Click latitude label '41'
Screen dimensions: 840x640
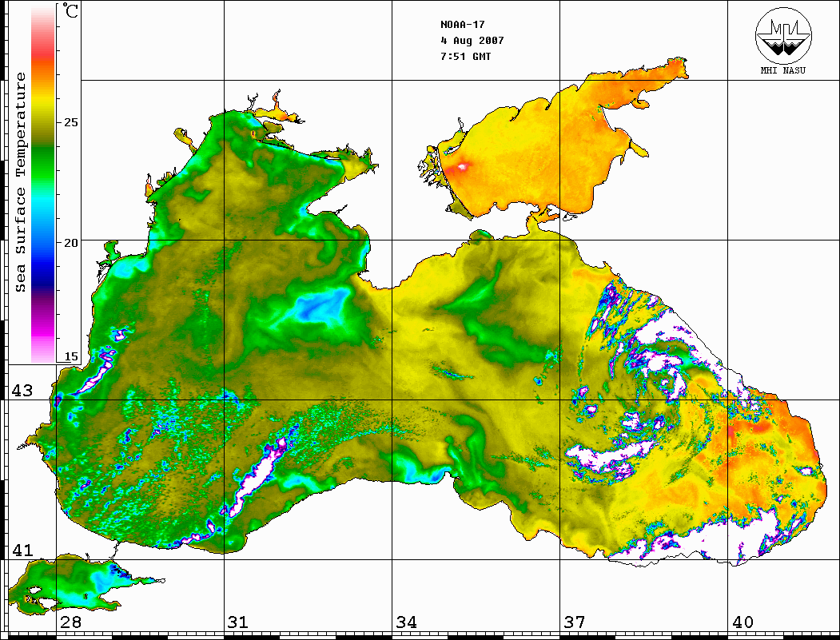click(x=22, y=550)
